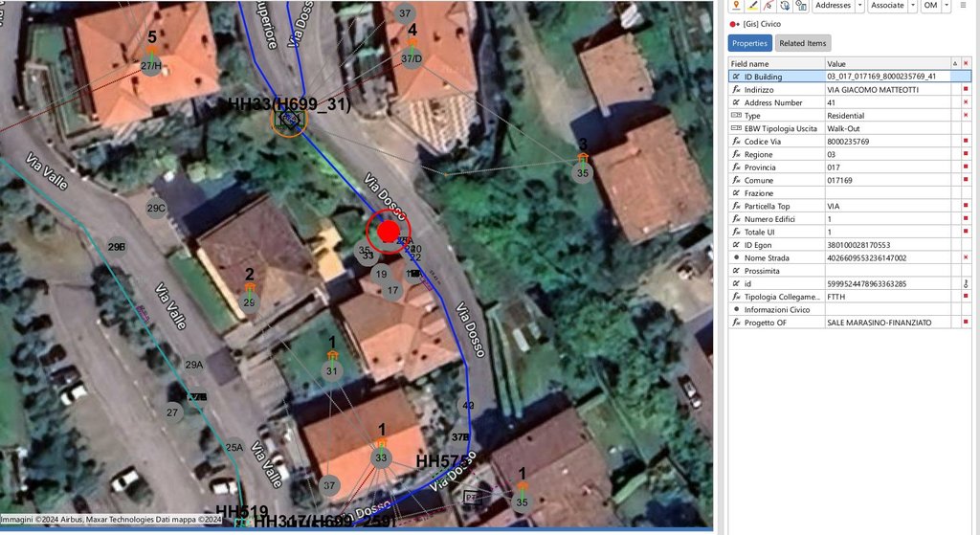Switch to the Related Items tab
Image resolution: width=980 pixels, height=535 pixels.
(x=803, y=43)
